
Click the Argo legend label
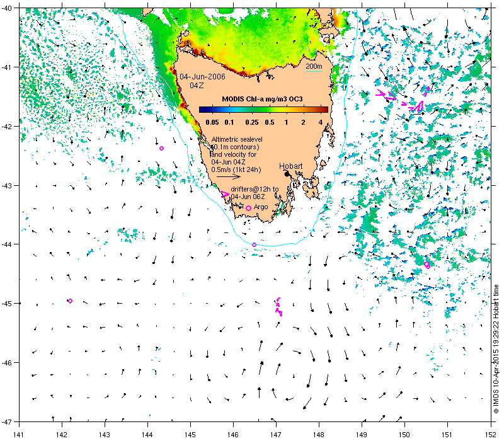[261, 207]
